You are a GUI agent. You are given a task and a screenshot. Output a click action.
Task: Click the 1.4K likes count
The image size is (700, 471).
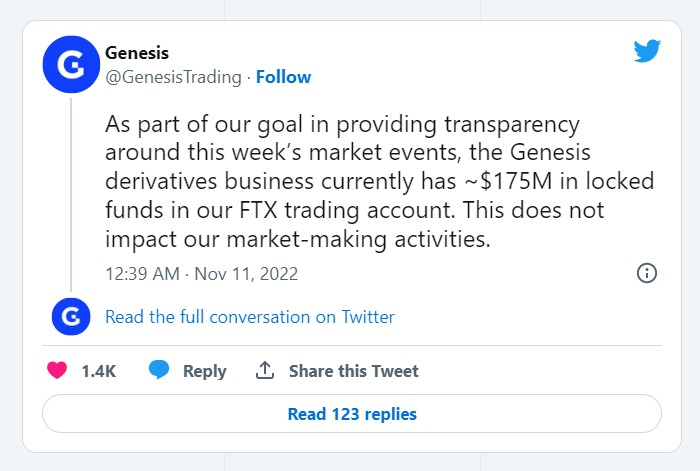point(98,371)
